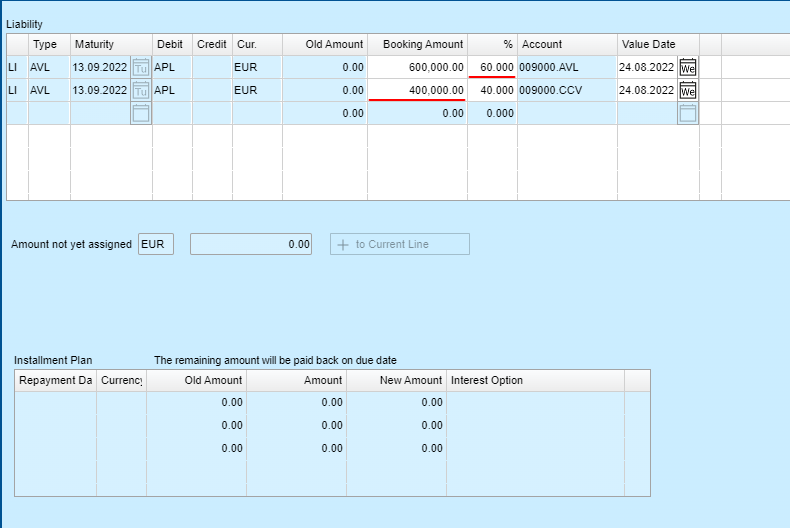Click EUR currency cell in 009000.AVL row

(257, 67)
